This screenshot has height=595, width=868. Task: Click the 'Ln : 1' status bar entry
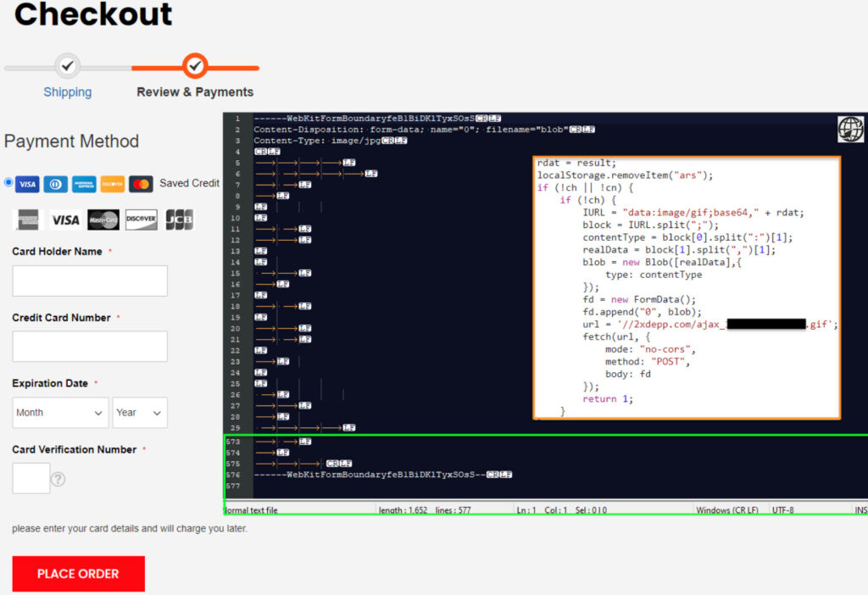tap(526, 509)
